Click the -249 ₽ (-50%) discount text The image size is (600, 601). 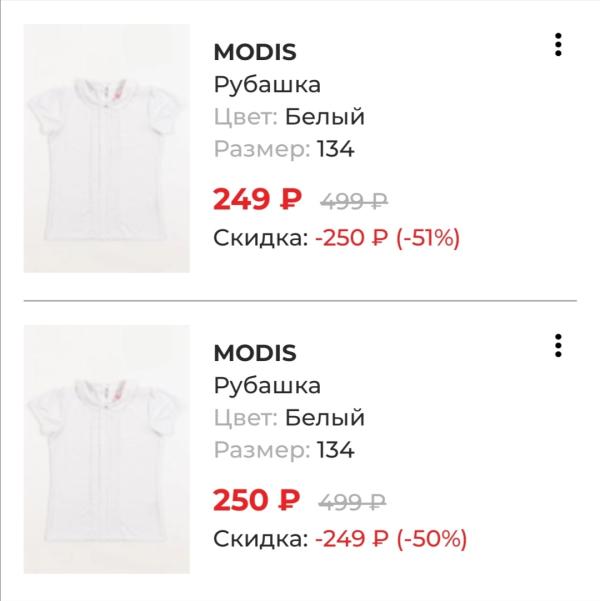click(391, 539)
